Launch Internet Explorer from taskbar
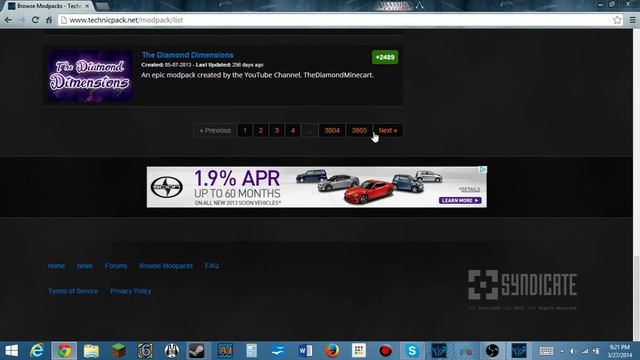Screen dimensions: 640x360 coord(37,351)
